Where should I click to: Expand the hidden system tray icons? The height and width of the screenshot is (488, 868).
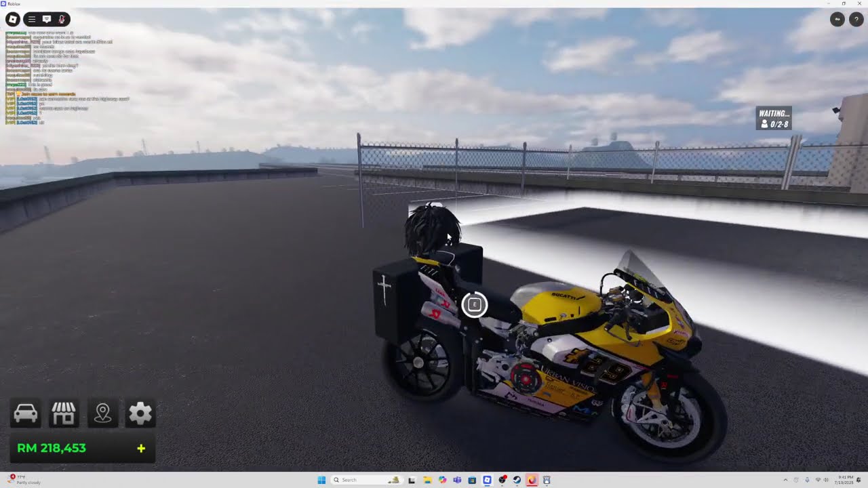pos(785,480)
